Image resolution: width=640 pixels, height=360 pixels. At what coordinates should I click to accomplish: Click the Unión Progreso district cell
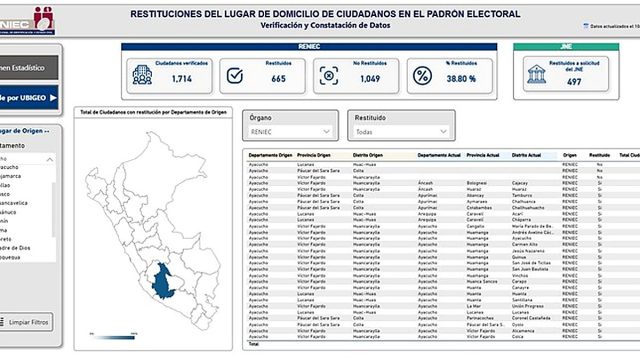pyautogui.click(x=527, y=306)
